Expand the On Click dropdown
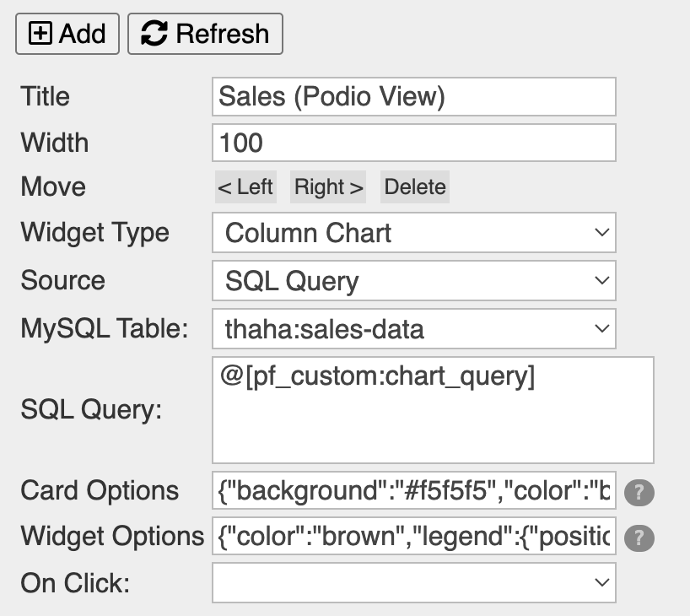 coord(413,583)
